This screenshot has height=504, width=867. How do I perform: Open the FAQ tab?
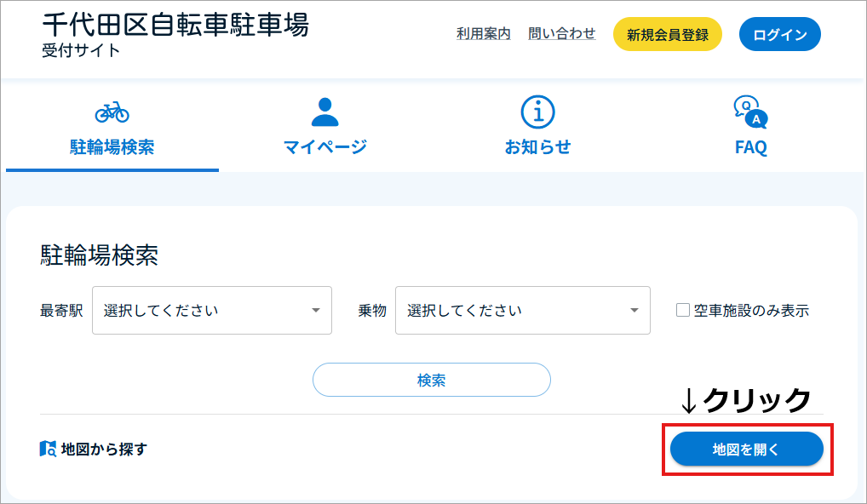[751, 126]
